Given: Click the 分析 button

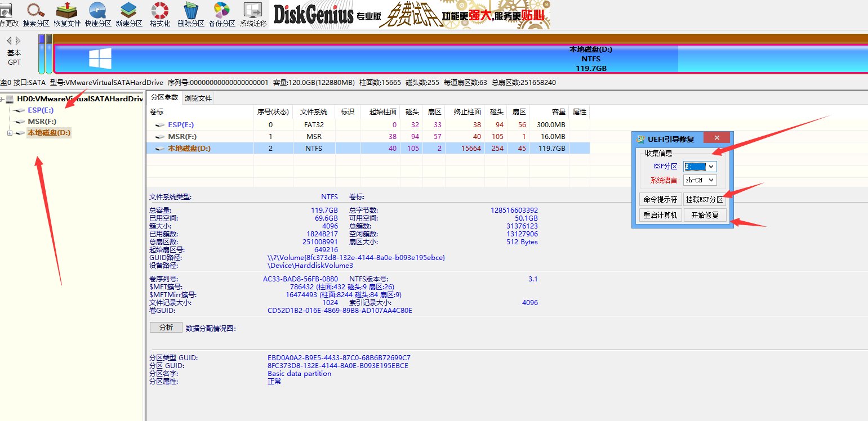Looking at the screenshot, I should pyautogui.click(x=166, y=328).
